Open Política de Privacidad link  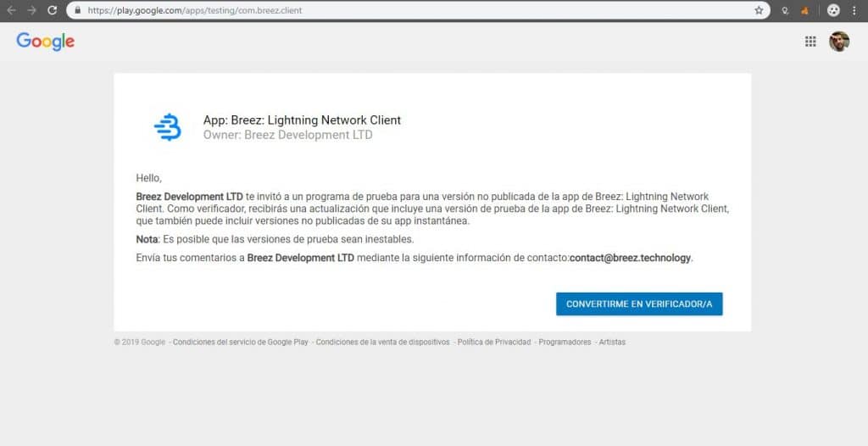(x=494, y=343)
